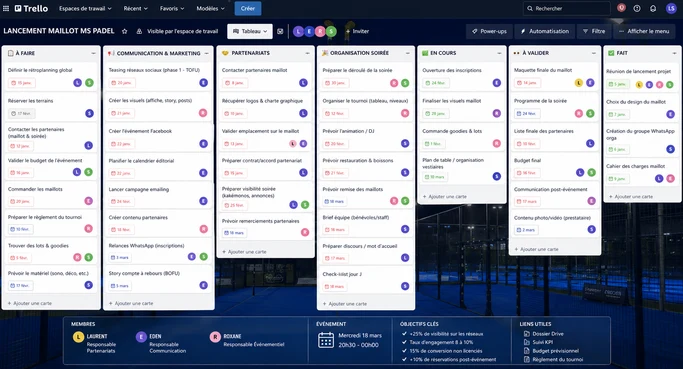Click the board title LANCEMENT MAILLOT MS PADEL
Image resolution: width=683 pixels, height=369 pixels.
[59, 31]
